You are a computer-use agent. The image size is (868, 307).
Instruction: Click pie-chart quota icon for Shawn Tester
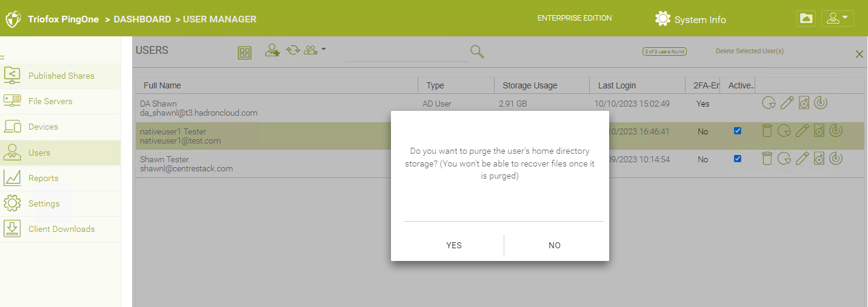pos(784,159)
